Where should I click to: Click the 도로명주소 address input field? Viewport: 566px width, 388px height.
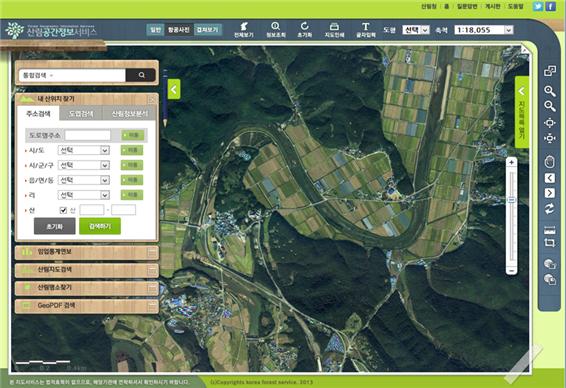88,135
